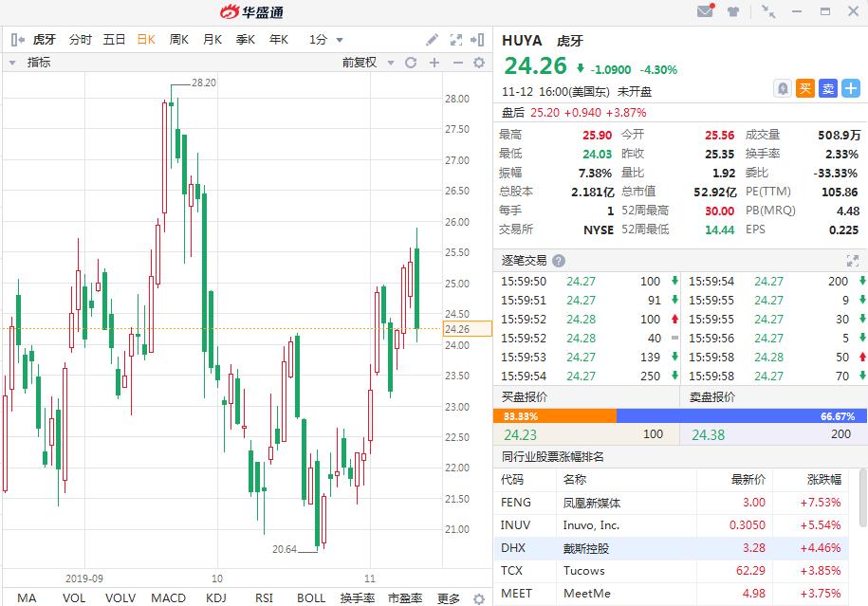Sort by 代码 column header
Viewport: 868px width, 606px height.
pos(512,479)
